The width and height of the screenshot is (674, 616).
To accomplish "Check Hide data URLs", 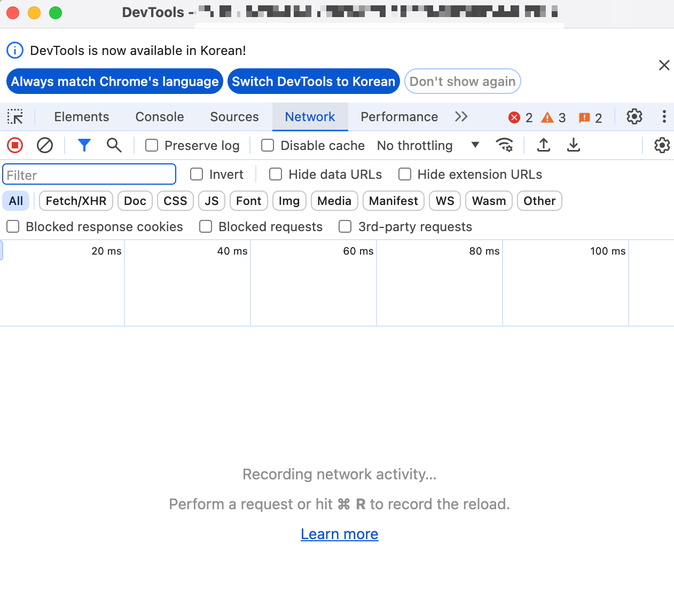I will 276,174.
